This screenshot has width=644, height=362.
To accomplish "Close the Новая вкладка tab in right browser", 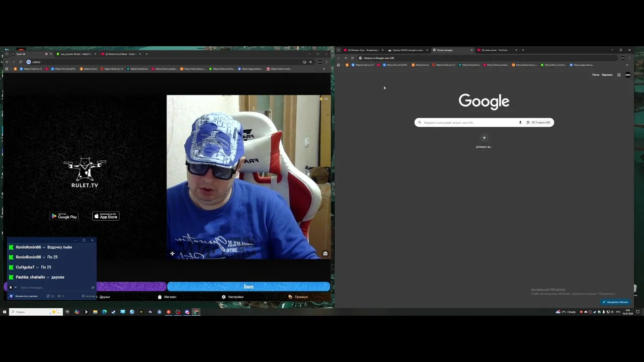I will (x=472, y=50).
